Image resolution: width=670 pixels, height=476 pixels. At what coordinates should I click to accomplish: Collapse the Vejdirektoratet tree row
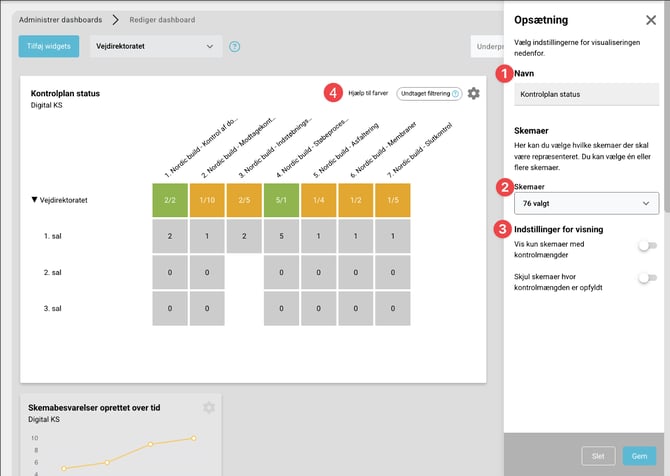[36, 200]
